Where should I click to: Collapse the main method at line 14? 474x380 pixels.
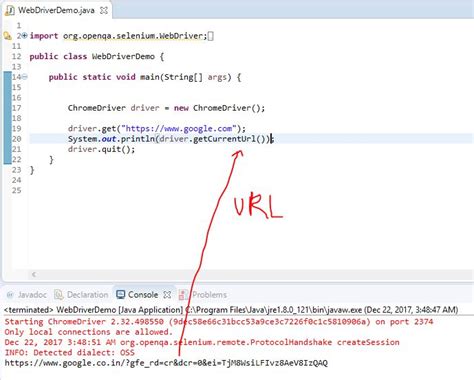(x=25, y=77)
